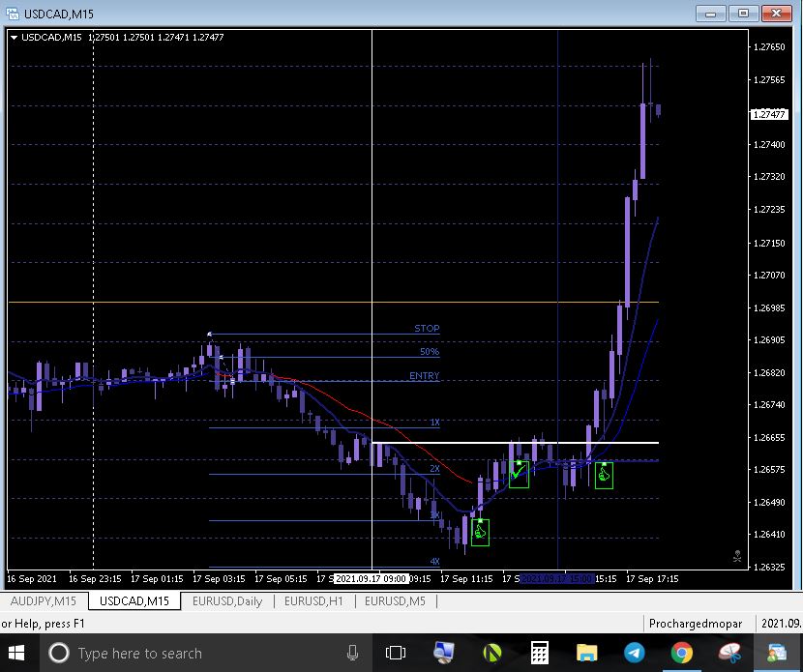The height and width of the screenshot is (672, 803).
Task: Click the 1.27650 price scale label
Action: [x=769, y=47]
